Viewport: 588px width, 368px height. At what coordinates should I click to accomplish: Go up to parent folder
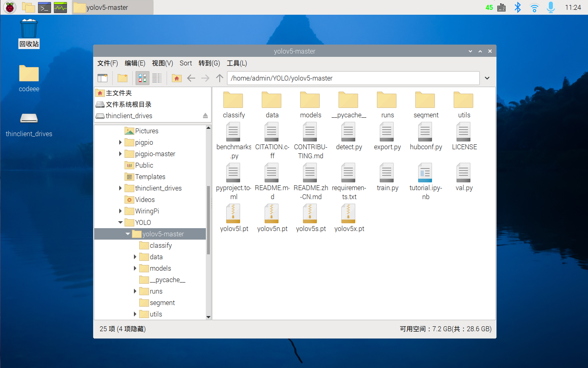(220, 78)
